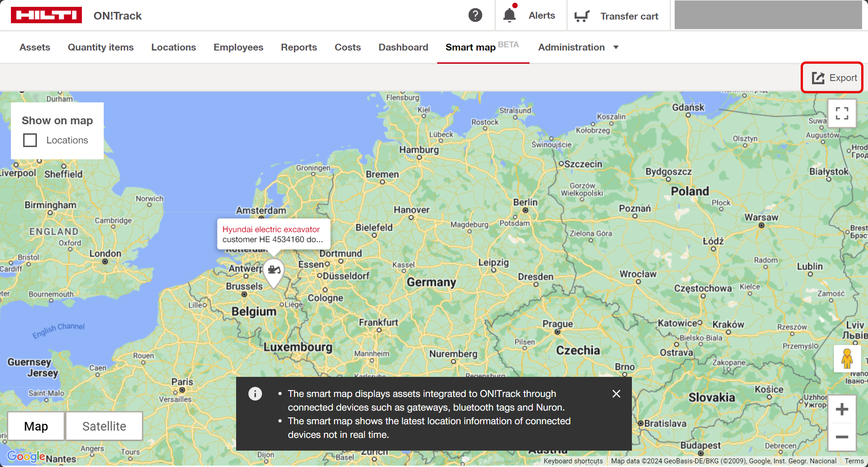This screenshot has width=868, height=467.
Task: Click the Hilti logo
Action: pos(46,15)
